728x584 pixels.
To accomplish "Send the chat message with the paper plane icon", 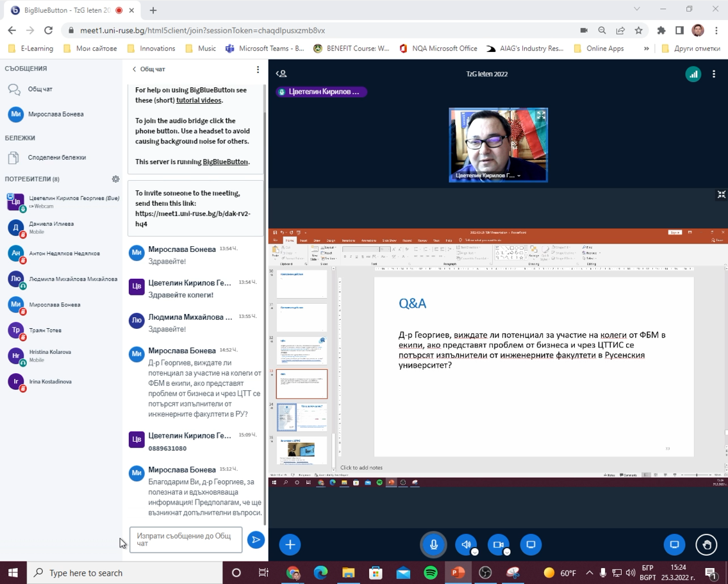I will (x=256, y=540).
